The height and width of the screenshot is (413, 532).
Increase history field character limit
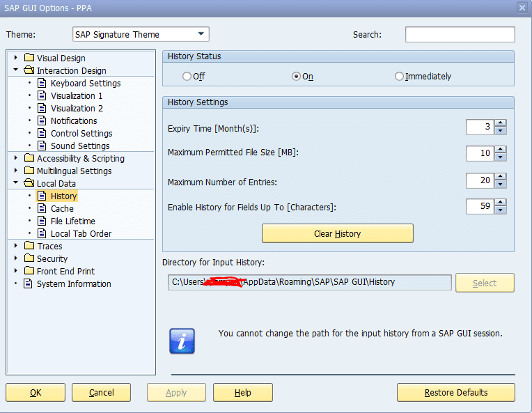[501, 202]
